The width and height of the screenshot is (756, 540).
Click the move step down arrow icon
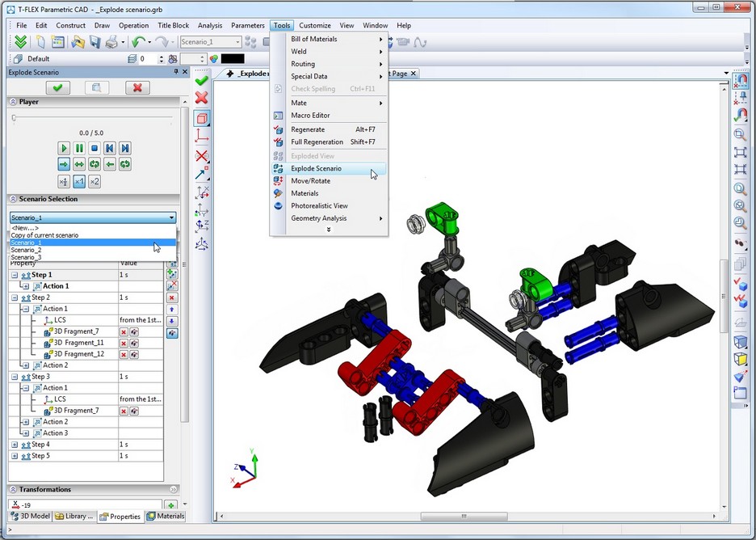172,321
